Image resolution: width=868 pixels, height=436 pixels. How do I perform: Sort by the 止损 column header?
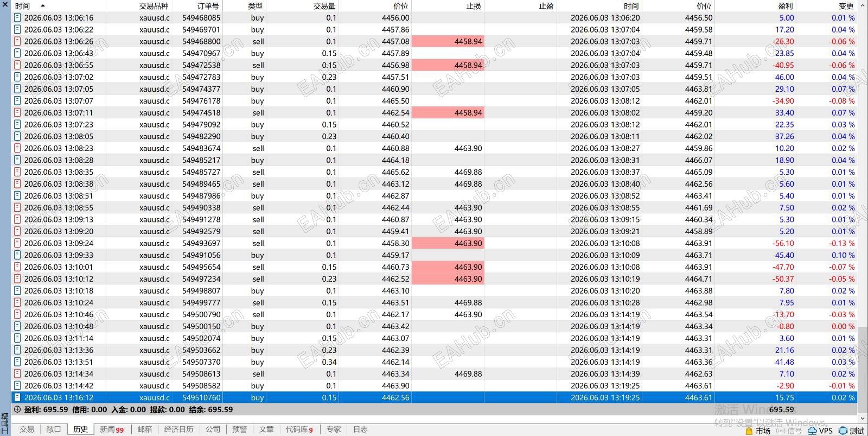[473, 6]
